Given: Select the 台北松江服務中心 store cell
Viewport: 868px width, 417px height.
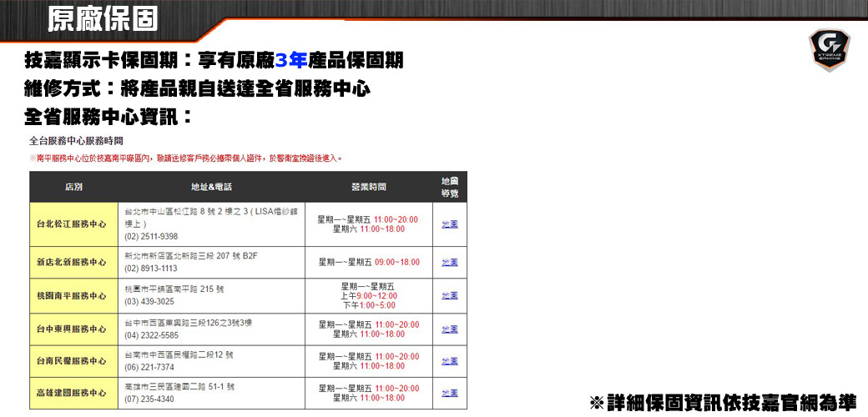Looking at the screenshot, I should 73,224.
